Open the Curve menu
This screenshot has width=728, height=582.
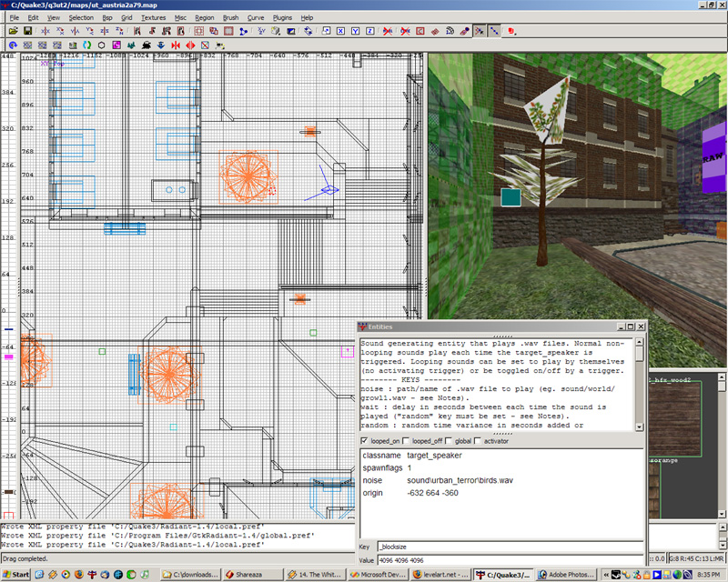(x=255, y=17)
